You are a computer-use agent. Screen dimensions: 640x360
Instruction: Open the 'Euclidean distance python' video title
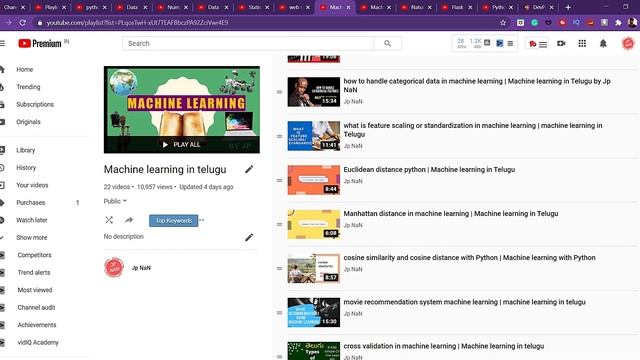click(429, 169)
